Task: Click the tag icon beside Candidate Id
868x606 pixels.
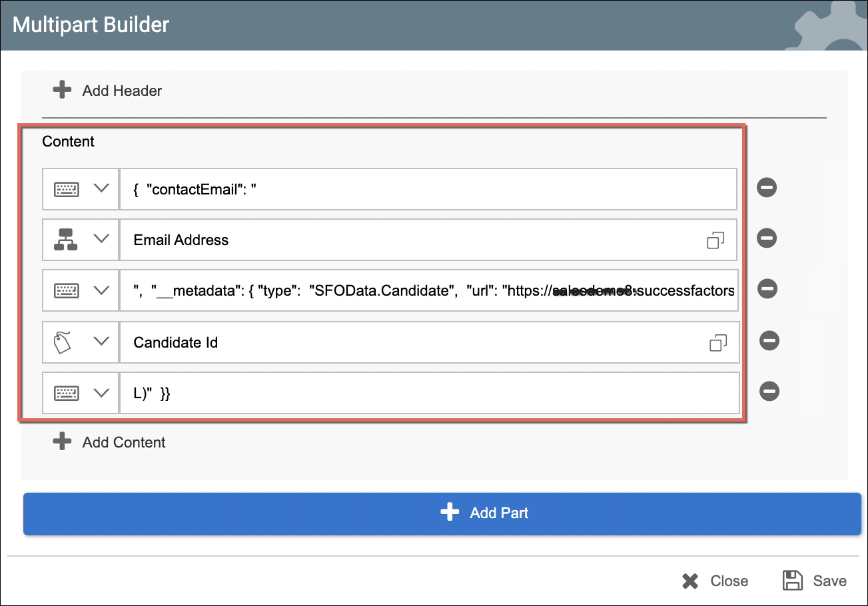Action: 63,342
